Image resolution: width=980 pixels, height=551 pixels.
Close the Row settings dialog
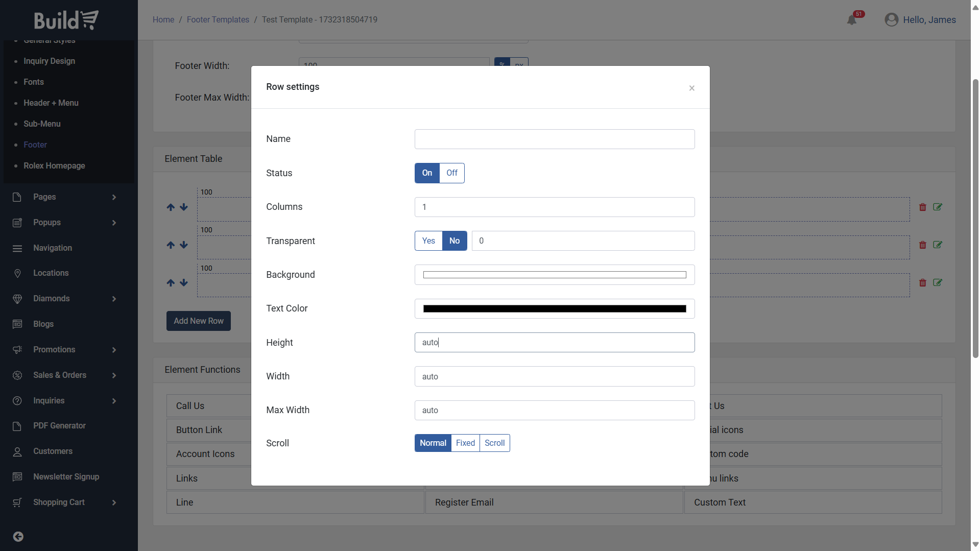pos(691,88)
